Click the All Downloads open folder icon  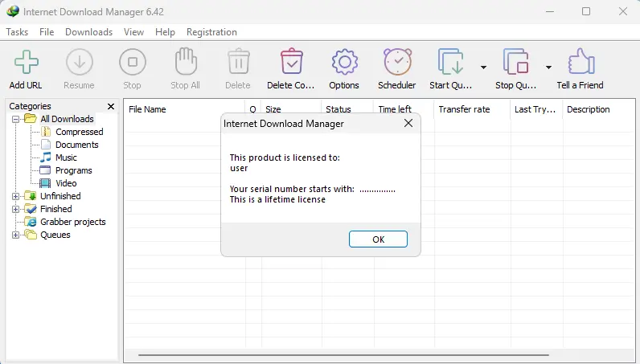31,119
